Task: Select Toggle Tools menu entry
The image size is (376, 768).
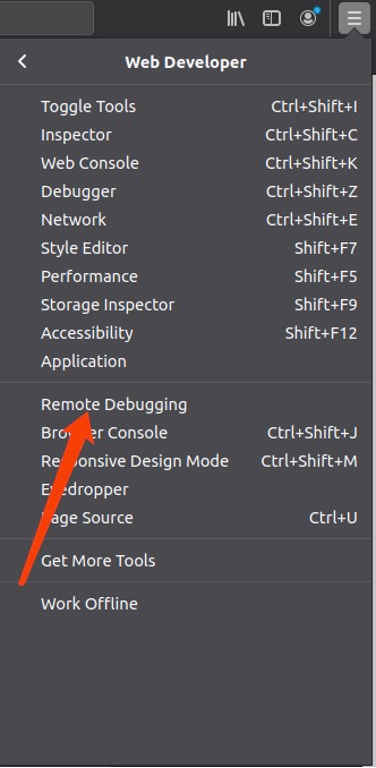Action: (188, 106)
